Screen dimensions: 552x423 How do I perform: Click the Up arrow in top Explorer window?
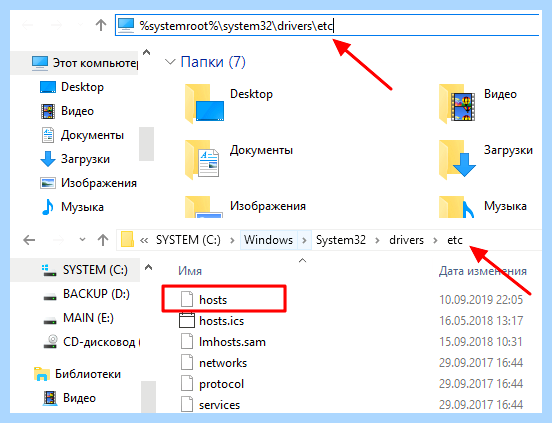[101, 25]
